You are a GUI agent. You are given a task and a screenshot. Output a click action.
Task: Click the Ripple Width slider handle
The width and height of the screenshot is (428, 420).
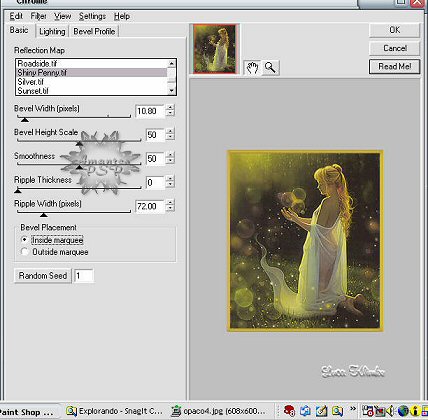point(43,215)
